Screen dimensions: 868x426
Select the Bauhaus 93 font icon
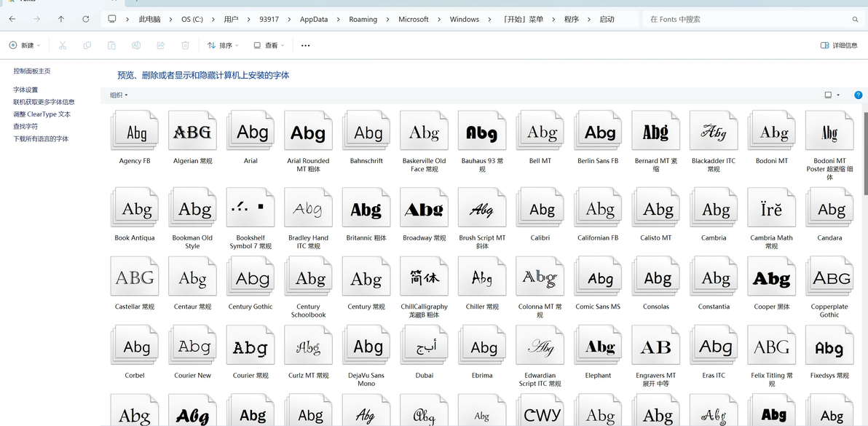pos(481,130)
